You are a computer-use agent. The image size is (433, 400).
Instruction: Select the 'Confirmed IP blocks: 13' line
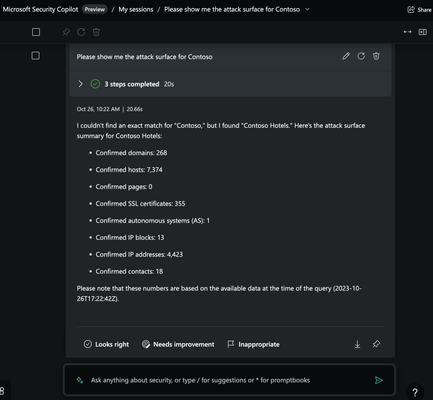coord(130,237)
